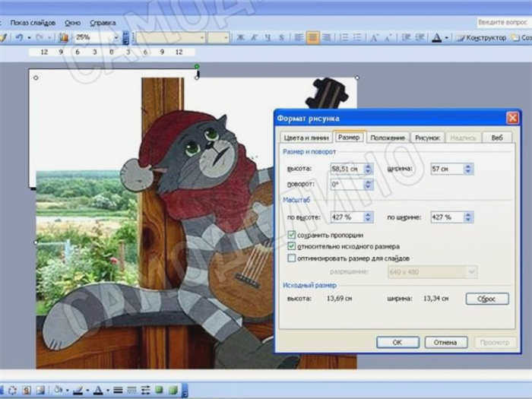Apply italic (К) formatting
This screenshot has width=532, height=399.
254,37
